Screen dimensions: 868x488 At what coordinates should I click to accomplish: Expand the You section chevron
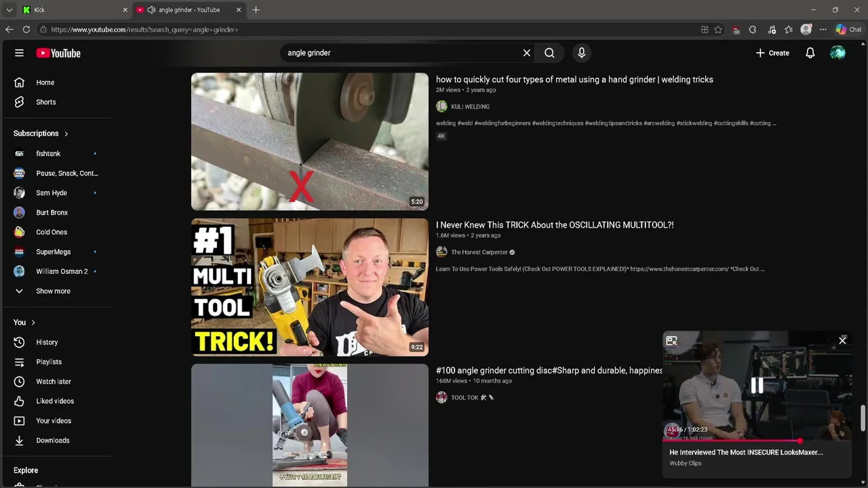(33, 323)
